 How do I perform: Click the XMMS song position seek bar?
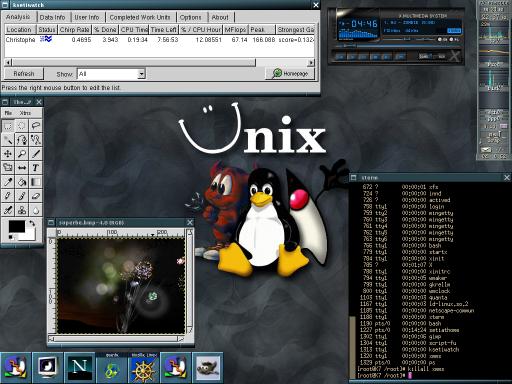pyautogui.click(x=398, y=46)
